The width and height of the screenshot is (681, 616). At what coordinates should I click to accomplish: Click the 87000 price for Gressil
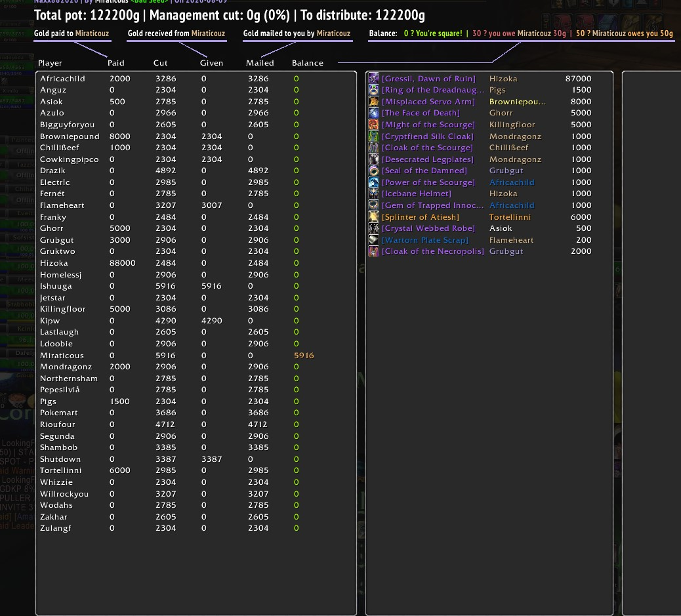pos(578,79)
